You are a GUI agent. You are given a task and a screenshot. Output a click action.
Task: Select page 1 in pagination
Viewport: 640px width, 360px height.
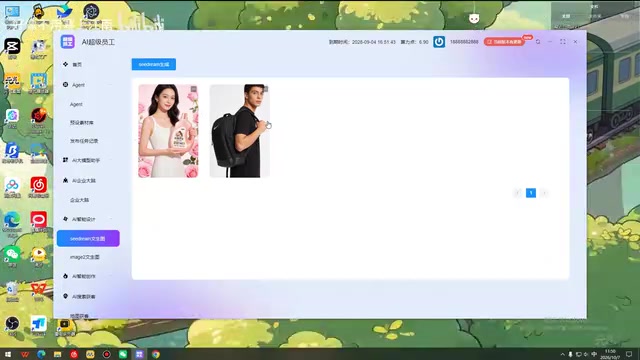click(531, 193)
